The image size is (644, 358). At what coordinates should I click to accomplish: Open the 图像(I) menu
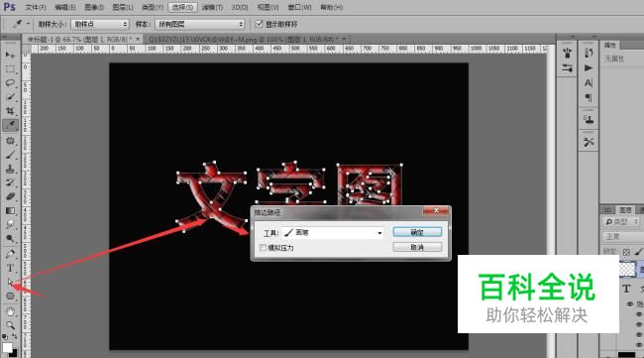(x=94, y=7)
